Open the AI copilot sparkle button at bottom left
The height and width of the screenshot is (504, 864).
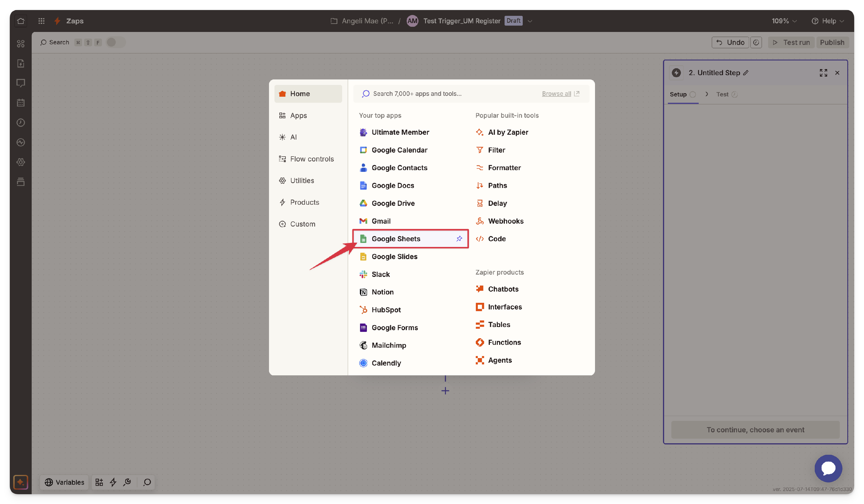coord(20,482)
